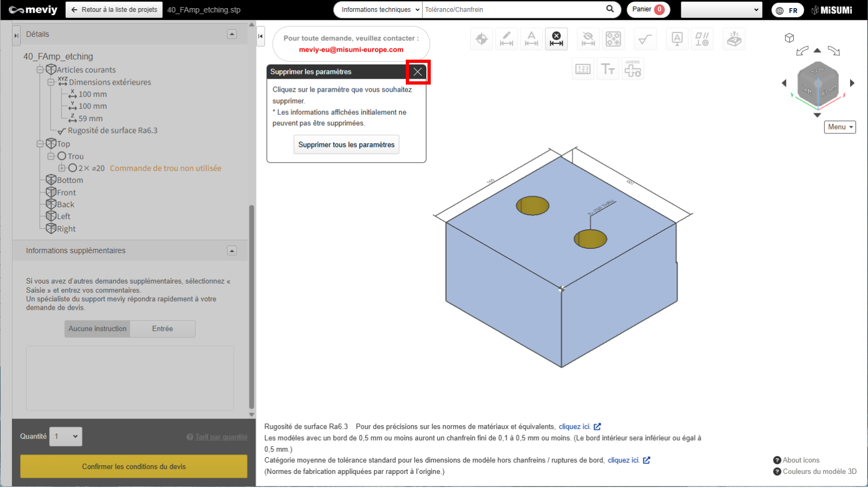868x488 pixels.
Task: Click the hide dimensions eye-slash icon
Action: 588,39
